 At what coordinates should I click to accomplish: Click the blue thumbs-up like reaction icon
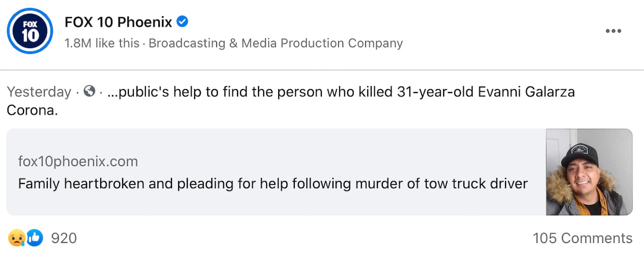click(x=35, y=237)
